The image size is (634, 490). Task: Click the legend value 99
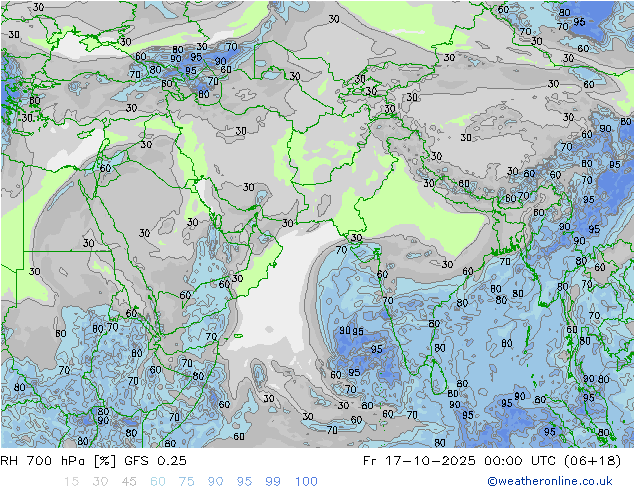273,482
